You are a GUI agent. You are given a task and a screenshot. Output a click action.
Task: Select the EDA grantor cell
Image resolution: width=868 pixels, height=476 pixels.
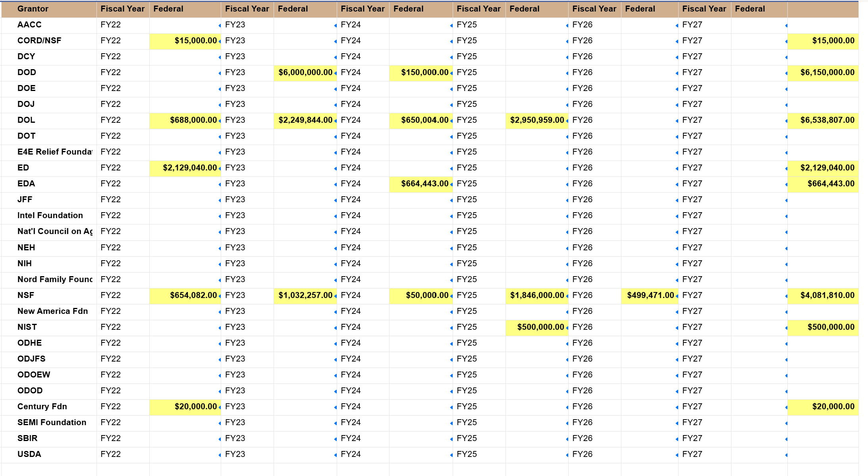click(49, 184)
